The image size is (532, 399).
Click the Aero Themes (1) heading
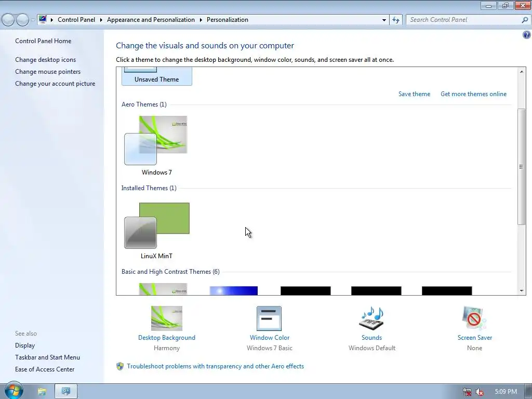pyautogui.click(x=144, y=104)
